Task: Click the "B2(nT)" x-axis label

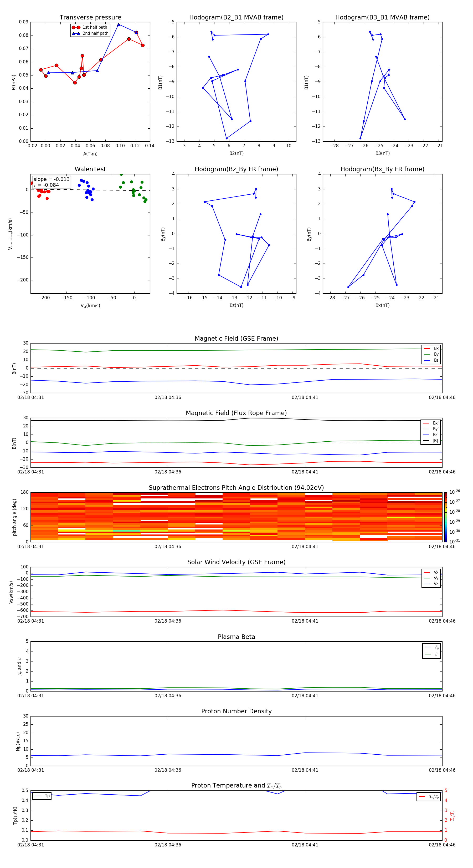Action: [x=236, y=153]
